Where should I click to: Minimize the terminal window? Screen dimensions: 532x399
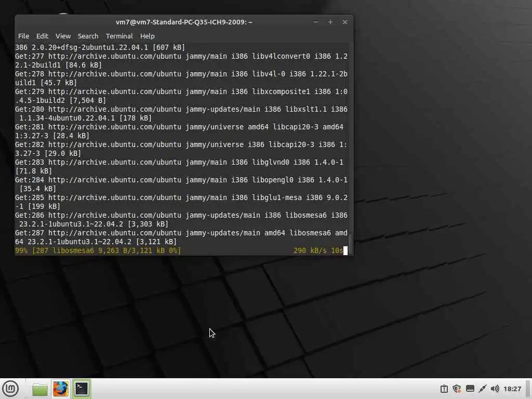click(x=316, y=22)
